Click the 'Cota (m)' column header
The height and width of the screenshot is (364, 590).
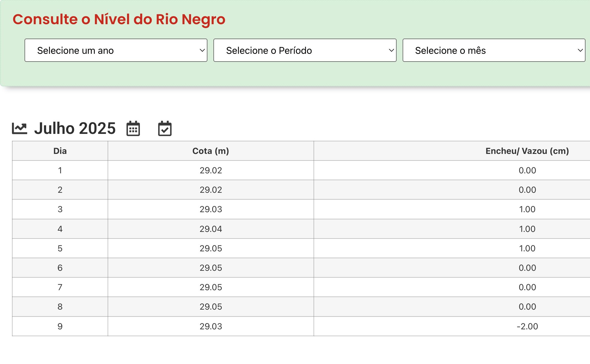pyautogui.click(x=211, y=151)
